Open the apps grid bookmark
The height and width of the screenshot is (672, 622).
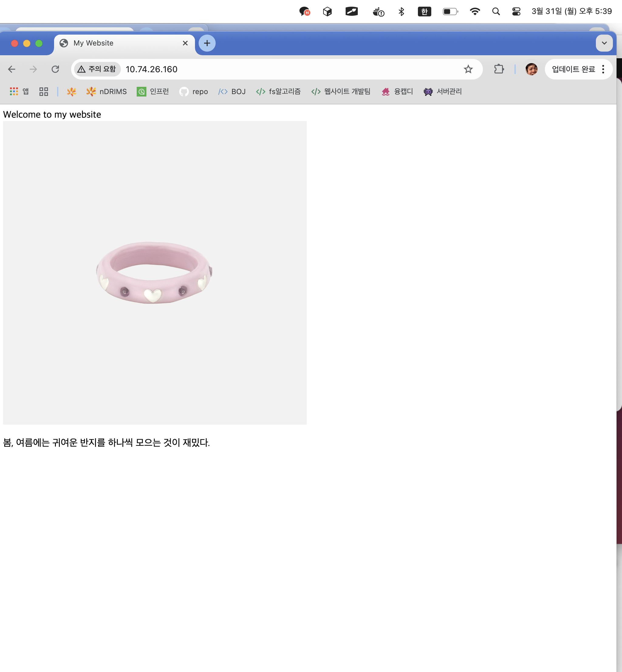[19, 91]
